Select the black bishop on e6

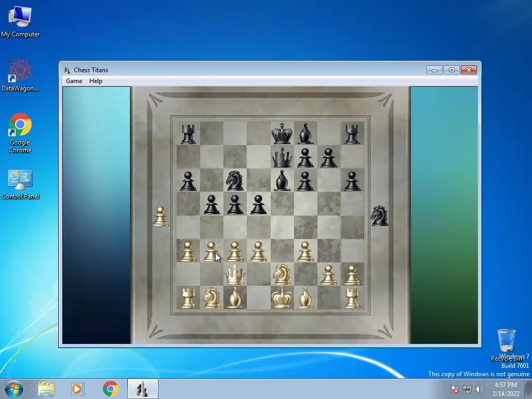(x=282, y=180)
